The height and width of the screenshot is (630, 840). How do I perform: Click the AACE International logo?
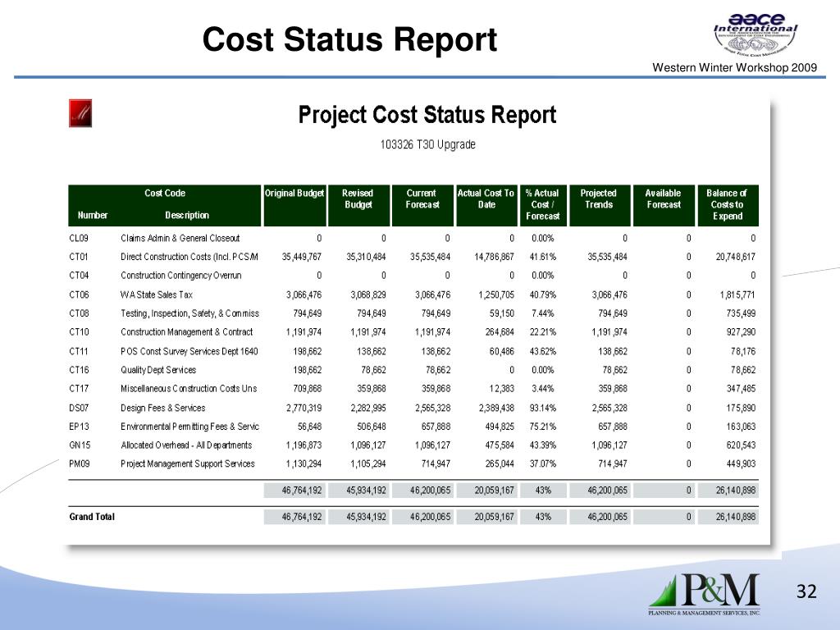[756, 34]
